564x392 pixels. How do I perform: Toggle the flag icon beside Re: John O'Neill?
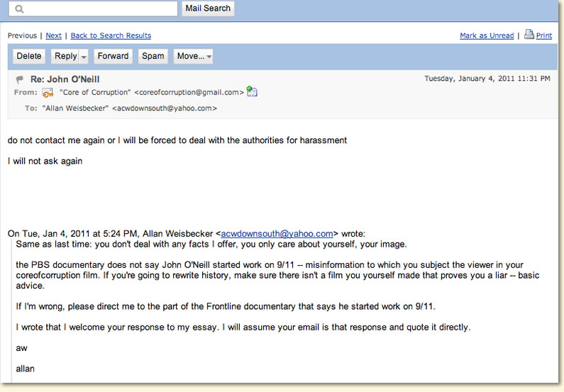[19, 79]
